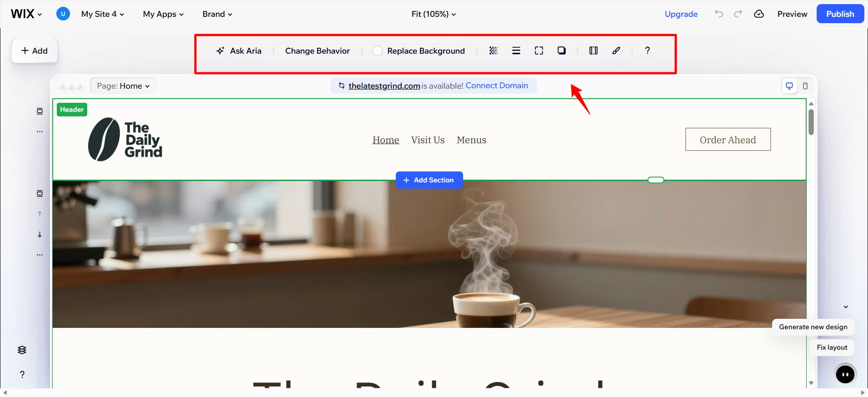Open the Layers panel icon
This screenshot has height=397, width=868.
(22, 350)
